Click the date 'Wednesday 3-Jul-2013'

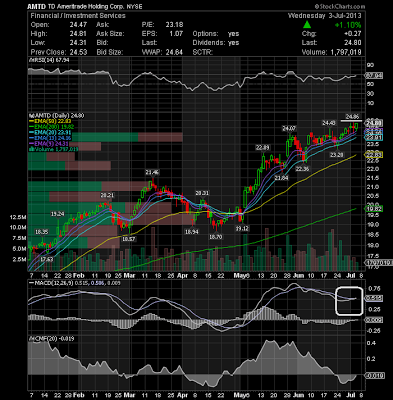324,16
